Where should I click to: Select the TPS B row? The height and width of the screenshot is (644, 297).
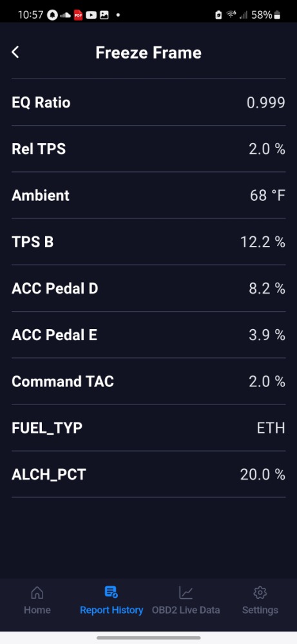148,241
